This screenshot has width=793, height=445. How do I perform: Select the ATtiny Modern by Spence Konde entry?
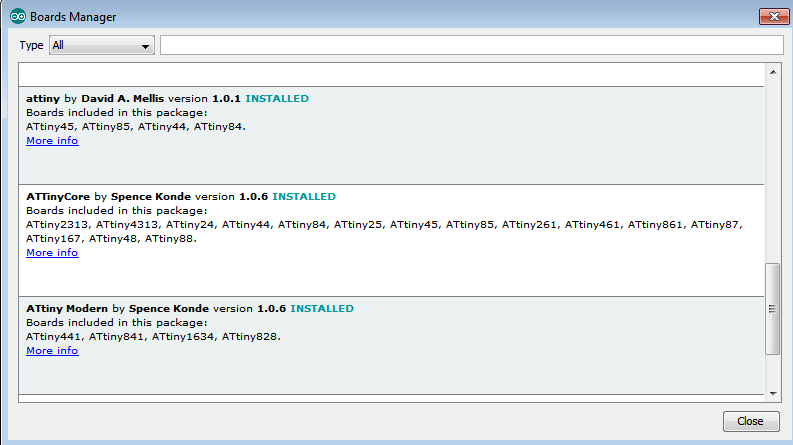(x=391, y=346)
